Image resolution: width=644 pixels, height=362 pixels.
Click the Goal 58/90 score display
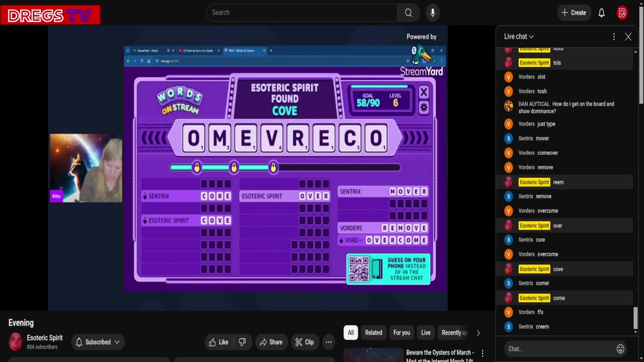pyautogui.click(x=368, y=100)
